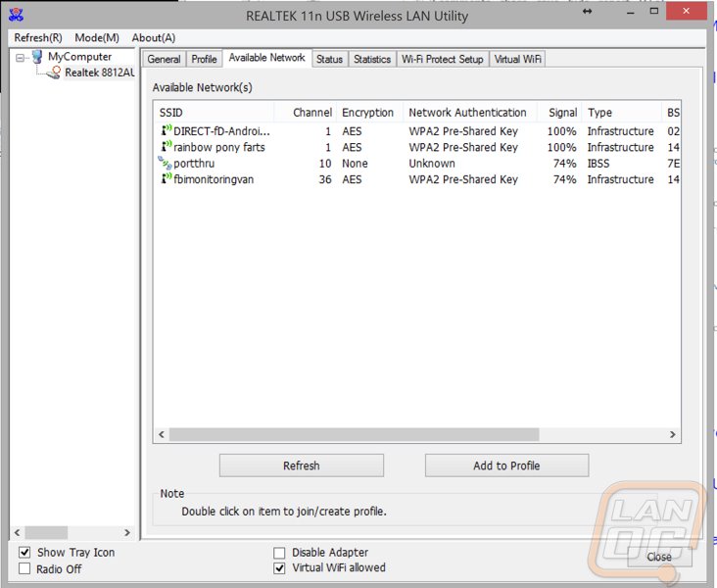Viewport: 717px width, 588px height.
Task: Select the rainbow pony farts network
Action: pyautogui.click(x=418, y=147)
